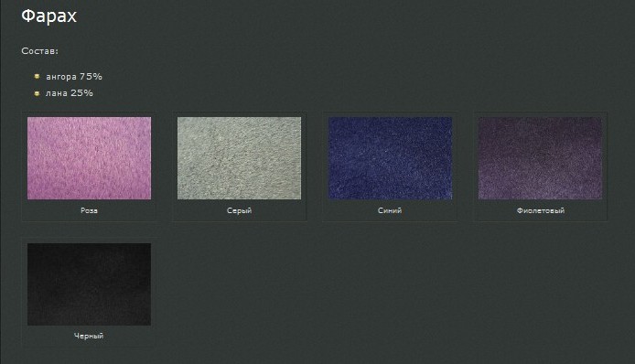The width and height of the screenshot is (635, 364).
Task: Click the bullet icon beside ангора
Action: pos(37,76)
